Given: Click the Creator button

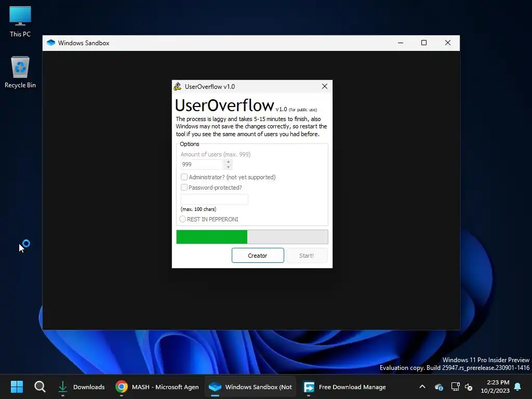Looking at the screenshot, I should click(258, 256).
